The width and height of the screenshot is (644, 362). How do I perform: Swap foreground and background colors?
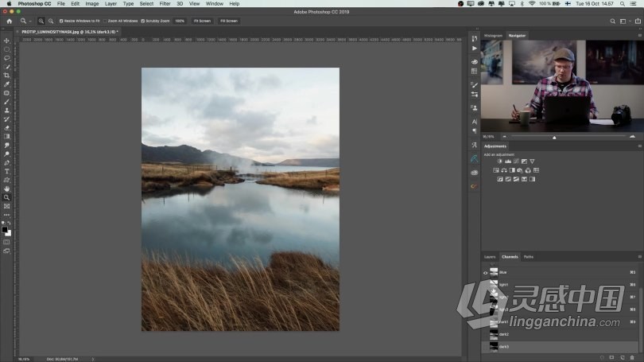(x=10, y=223)
